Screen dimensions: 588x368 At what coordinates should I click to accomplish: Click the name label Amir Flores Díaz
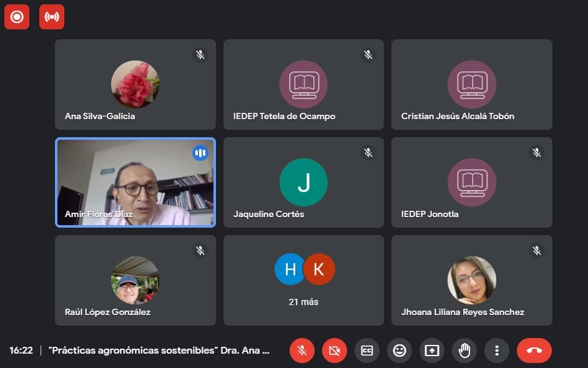[99, 214]
